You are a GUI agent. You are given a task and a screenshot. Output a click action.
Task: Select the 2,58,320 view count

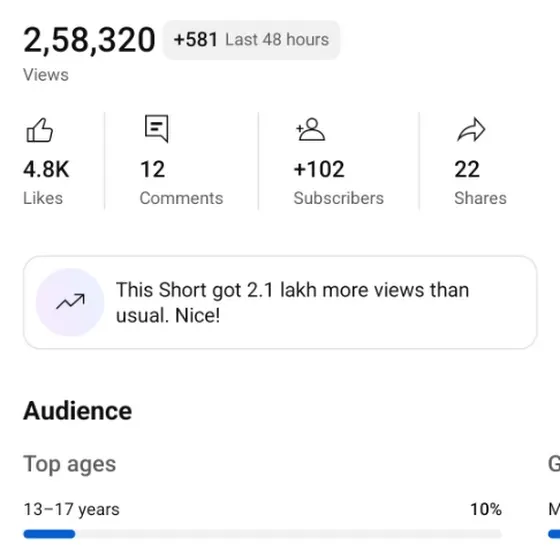pyautogui.click(x=89, y=40)
